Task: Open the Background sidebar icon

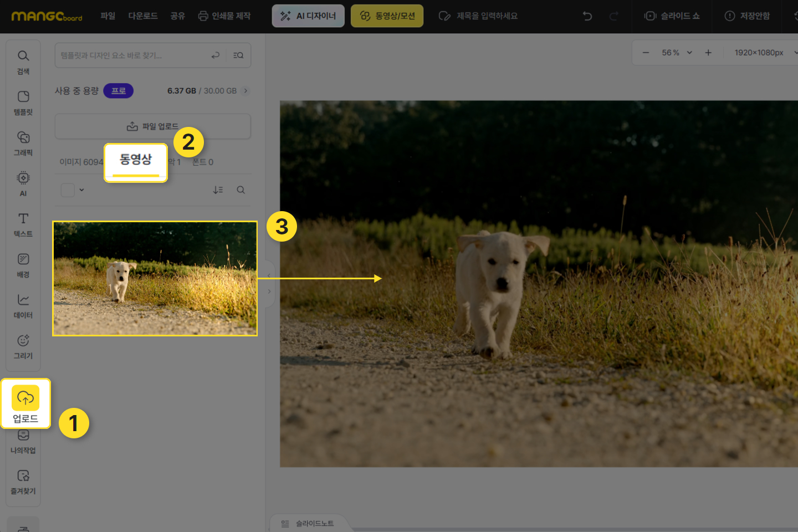Action: pos(23,265)
